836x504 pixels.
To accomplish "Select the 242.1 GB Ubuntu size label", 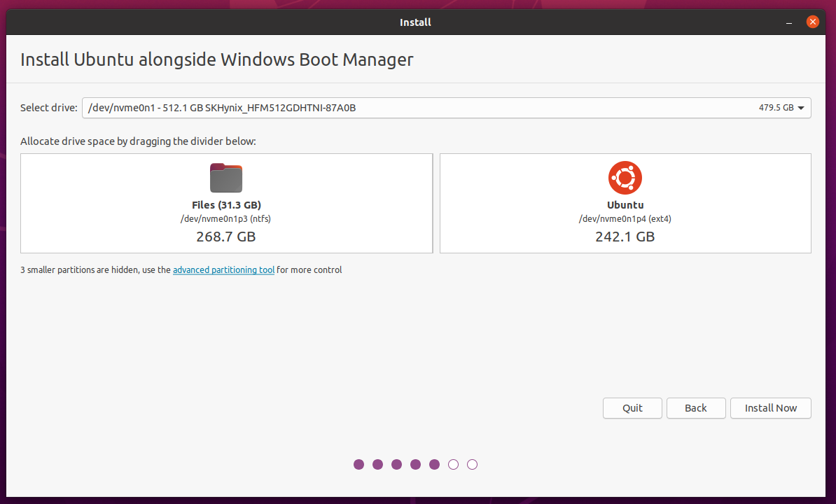I will tap(625, 237).
